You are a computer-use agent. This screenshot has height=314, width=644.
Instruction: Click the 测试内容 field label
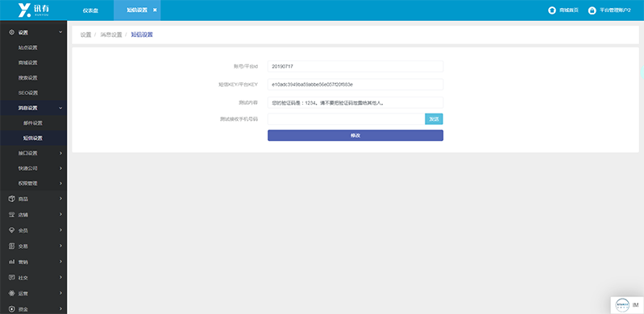(x=249, y=102)
